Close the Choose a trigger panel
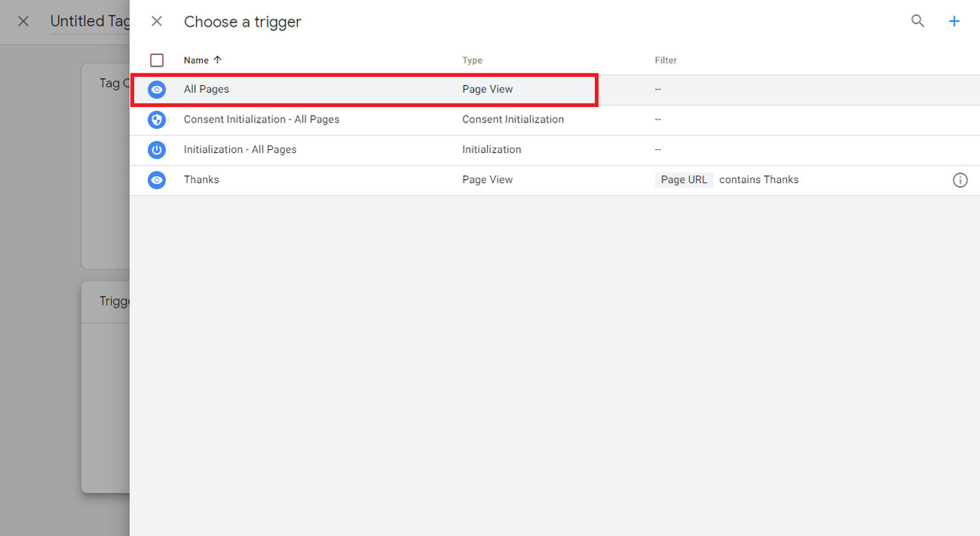980x536 pixels. (157, 21)
